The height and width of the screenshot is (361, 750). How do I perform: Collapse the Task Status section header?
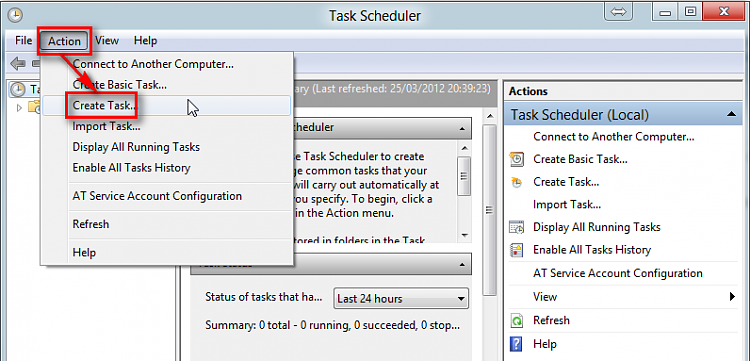point(462,264)
